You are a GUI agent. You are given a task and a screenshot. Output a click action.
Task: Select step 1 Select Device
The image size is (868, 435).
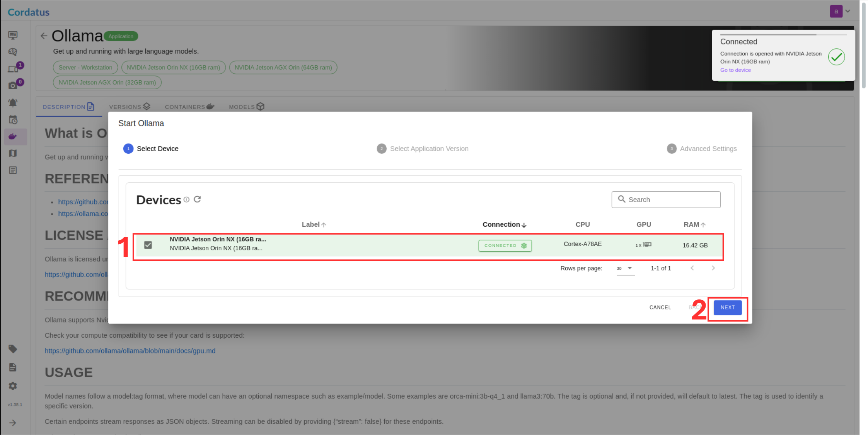click(151, 149)
